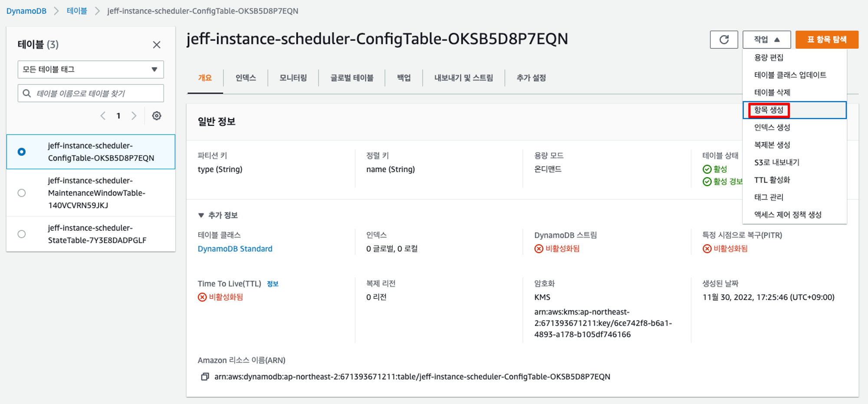Collapse the 작업 actions dropdown
The image size is (868, 404).
(766, 40)
